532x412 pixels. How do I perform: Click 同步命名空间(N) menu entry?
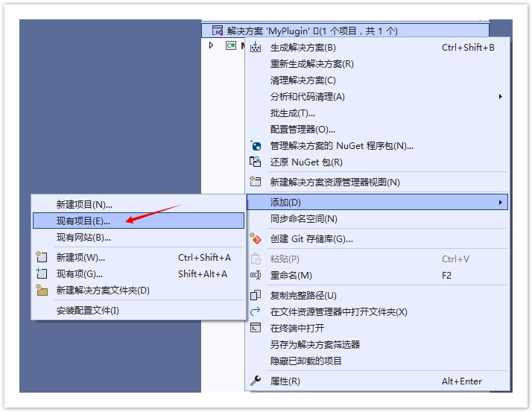click(303, 219)
